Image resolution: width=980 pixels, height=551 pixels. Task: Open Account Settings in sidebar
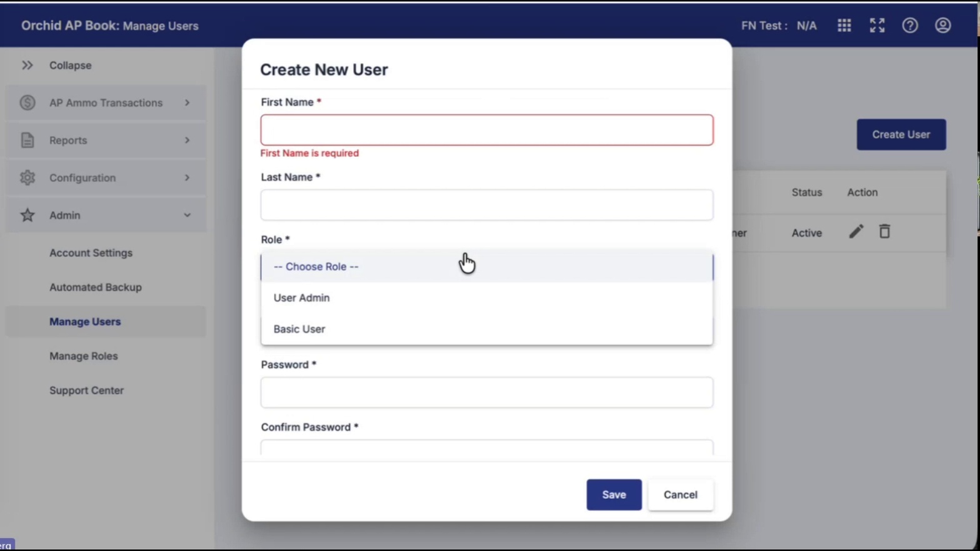(91, 253)
